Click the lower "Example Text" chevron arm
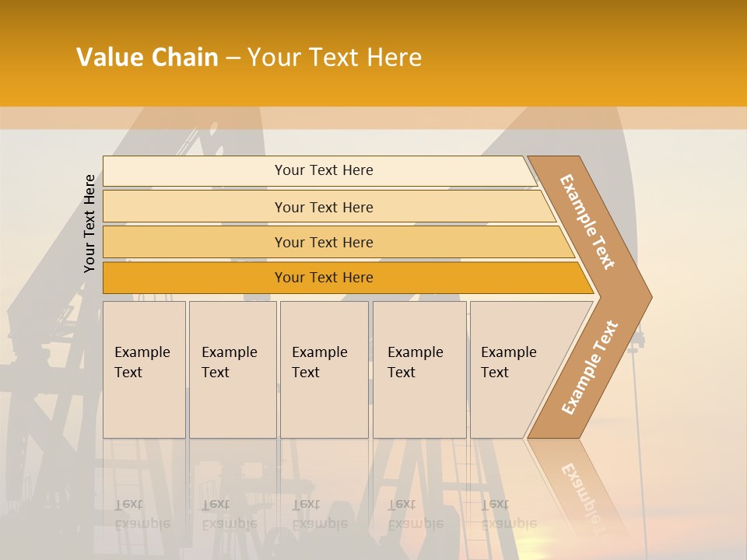This screenshot has width=747, height=560. tap(589, 368)
